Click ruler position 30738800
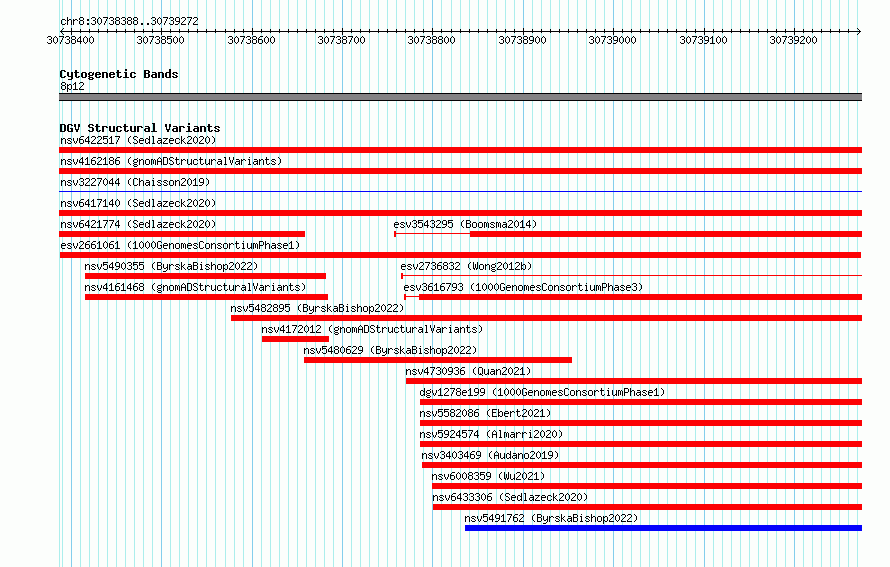The image size is (890, 567). [431, 40]
